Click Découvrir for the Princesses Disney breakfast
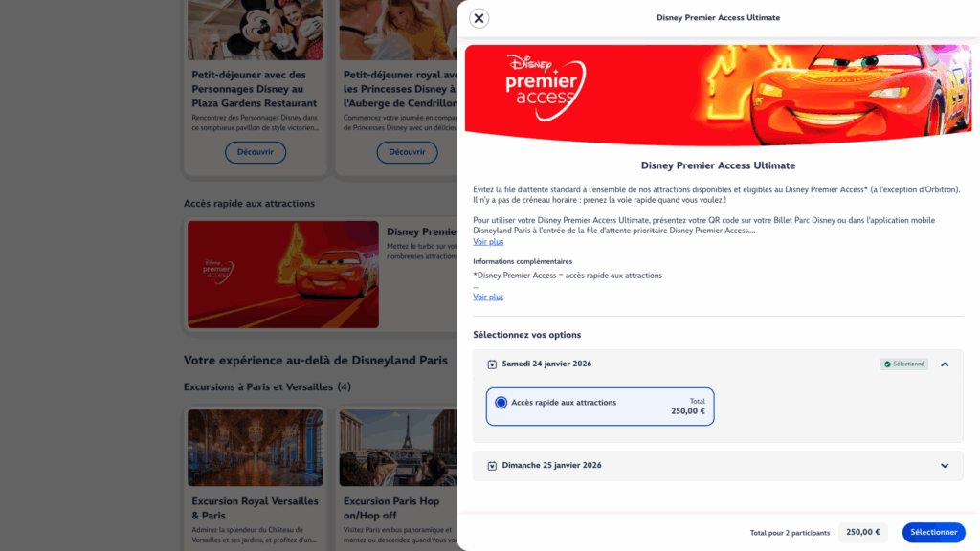Screen dimensions: 980x551 click(407, 152)
